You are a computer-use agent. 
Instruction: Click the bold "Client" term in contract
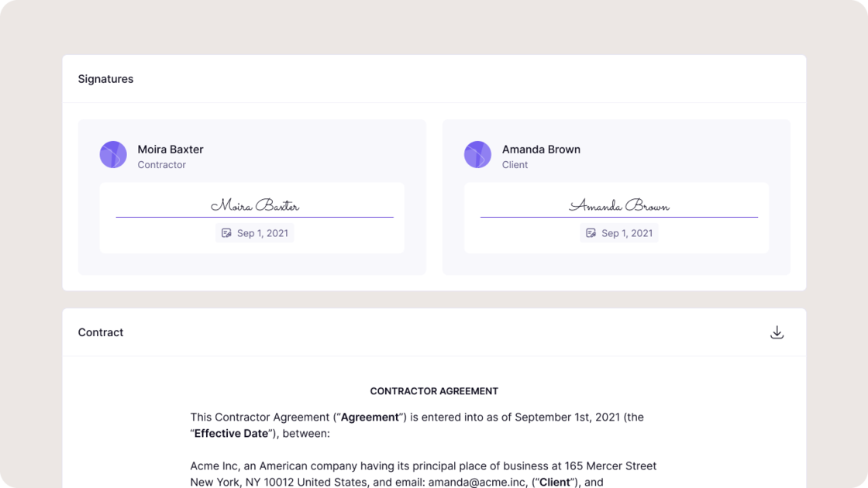click(x=554, y=483)
